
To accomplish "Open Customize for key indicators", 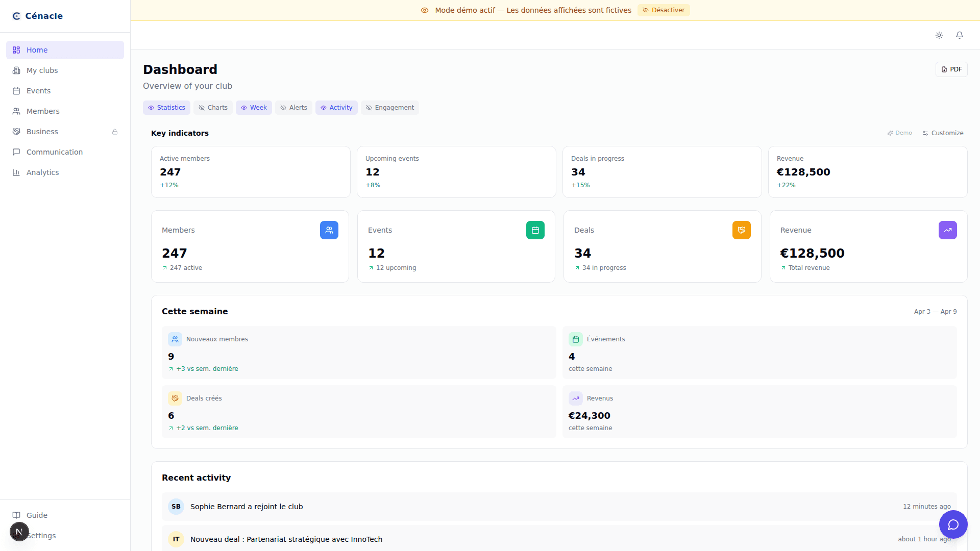I will coord(942,133).
